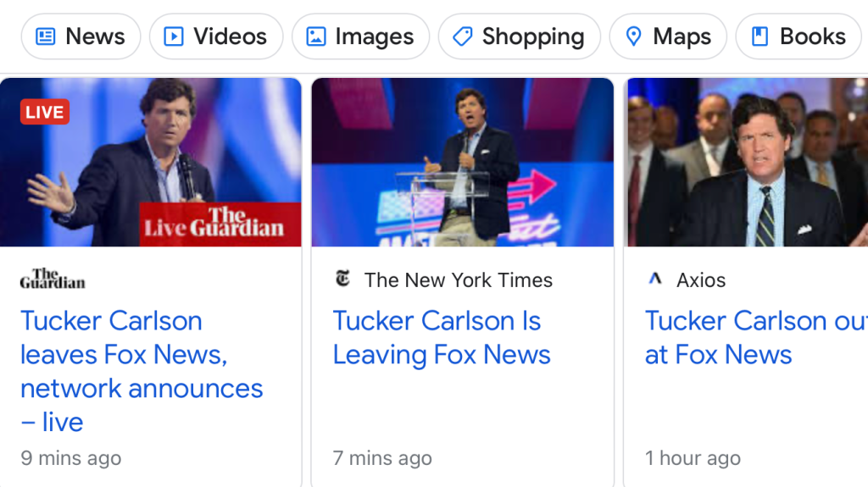The width and height of the screenshot is (868, 487).
Task: Click the Maps location pin icon
Action: pos(633,36)
